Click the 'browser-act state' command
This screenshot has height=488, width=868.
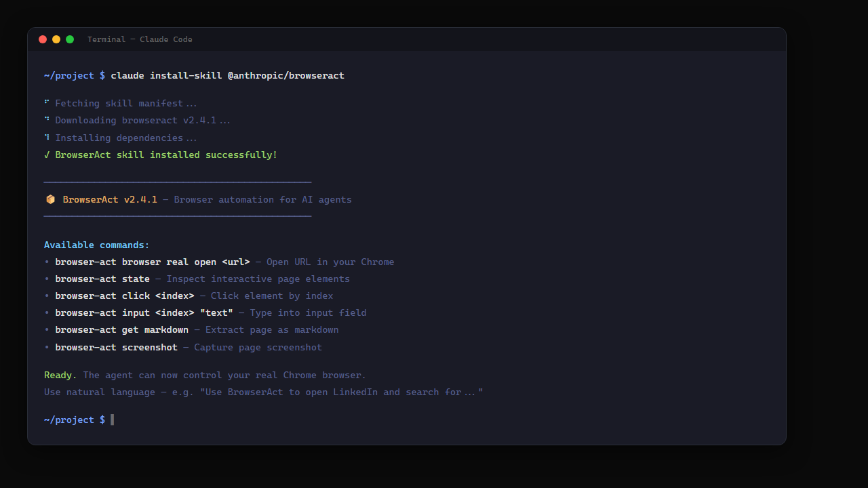102,279
